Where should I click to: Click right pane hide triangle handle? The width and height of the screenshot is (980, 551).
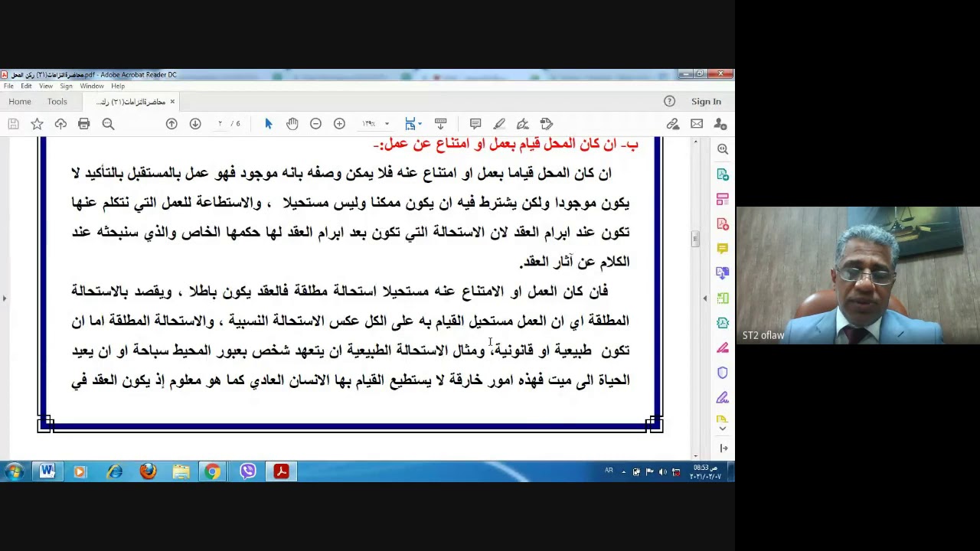[x=705, y=298]
